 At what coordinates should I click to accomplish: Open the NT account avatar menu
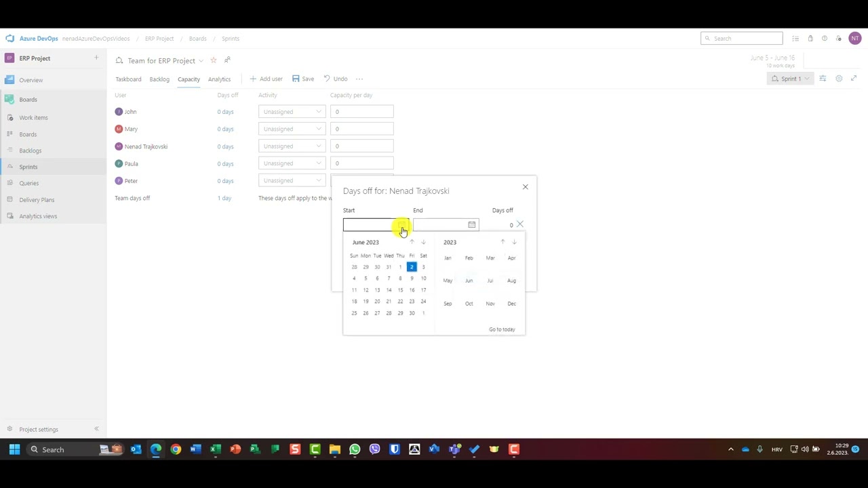point(854,39)
